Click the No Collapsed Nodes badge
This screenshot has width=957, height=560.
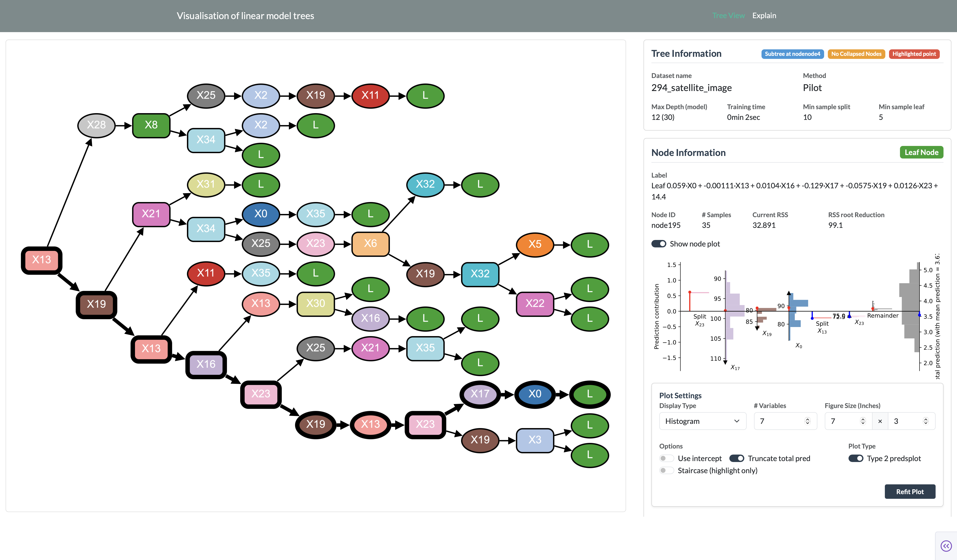856,54
